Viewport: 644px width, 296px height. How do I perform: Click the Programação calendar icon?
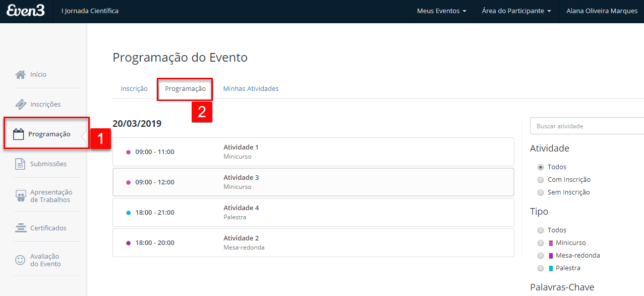tap(19, 134)
